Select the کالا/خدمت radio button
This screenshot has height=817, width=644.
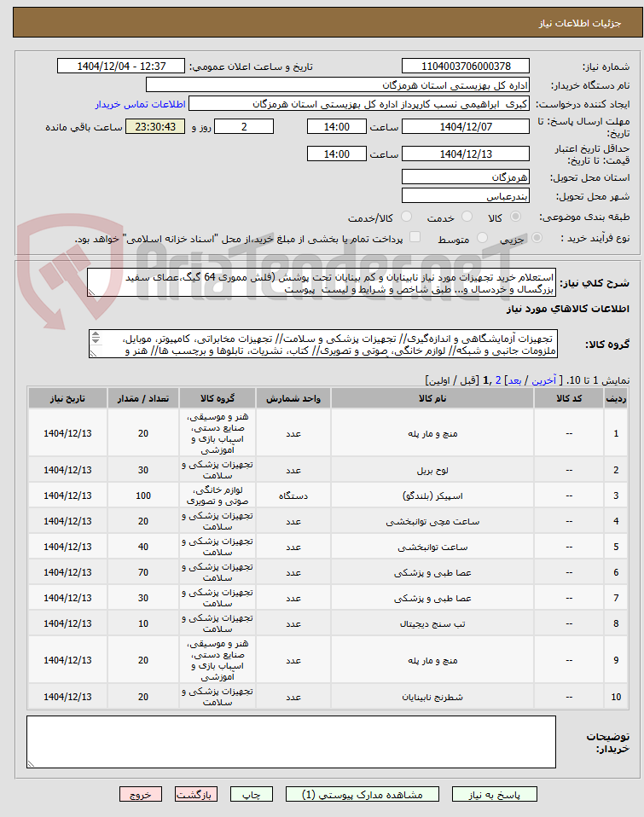pyautogui.click(x=406, y=217)
